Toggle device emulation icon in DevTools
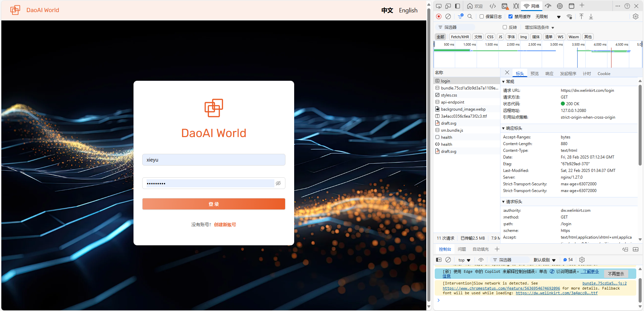Viewport: 644px width, 311px height. [x=448, y=6]
